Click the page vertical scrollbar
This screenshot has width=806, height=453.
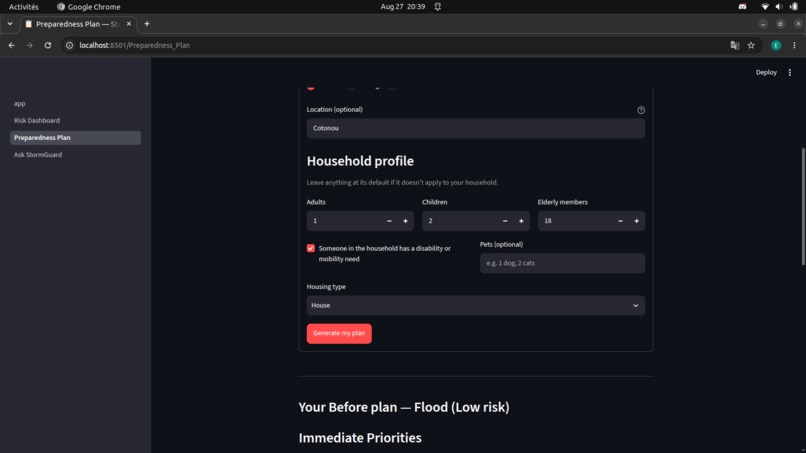click(x=803, y=206)
